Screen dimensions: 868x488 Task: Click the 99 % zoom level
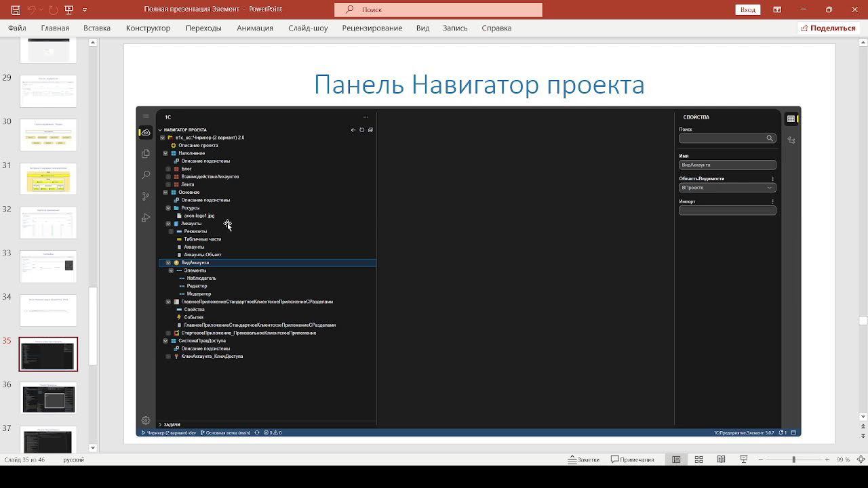click(x=843, y=460)
